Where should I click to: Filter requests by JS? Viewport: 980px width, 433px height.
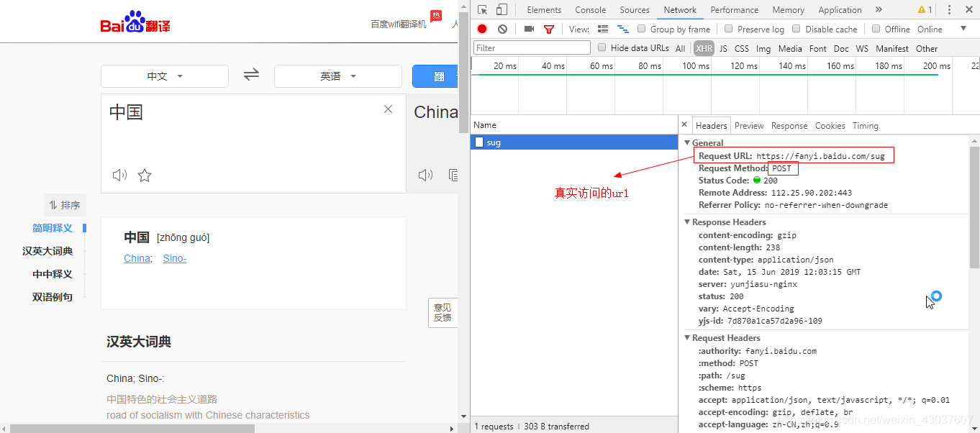723,48
